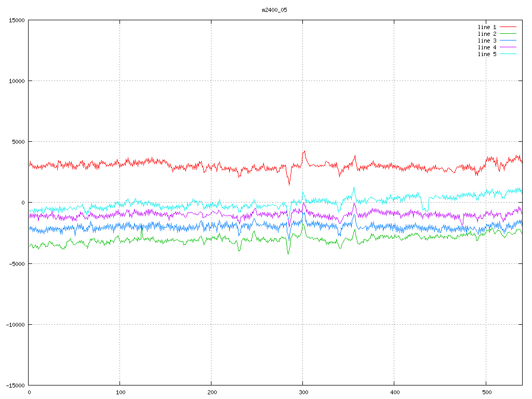Click the magenta line sample in legend
The width and height of the screenshot is (532, 399).
tap(508, 47)
